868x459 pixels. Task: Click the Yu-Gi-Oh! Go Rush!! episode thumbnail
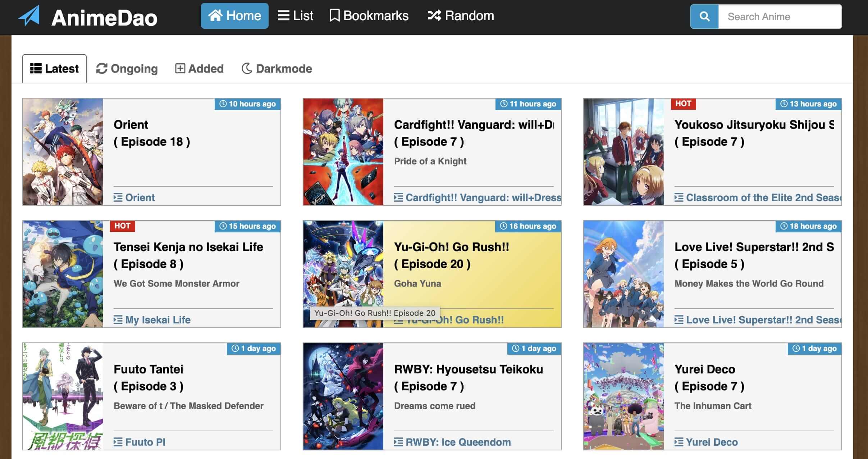point(342,273)
